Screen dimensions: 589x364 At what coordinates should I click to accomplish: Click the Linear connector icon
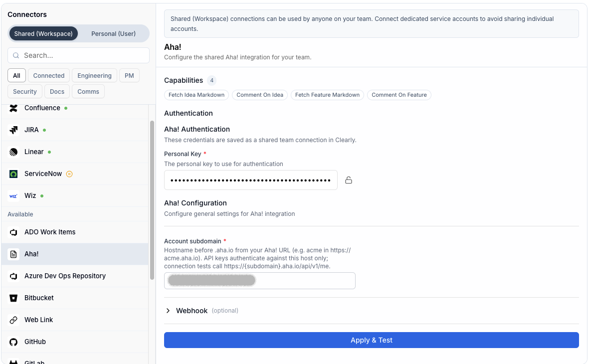[13, 152]
